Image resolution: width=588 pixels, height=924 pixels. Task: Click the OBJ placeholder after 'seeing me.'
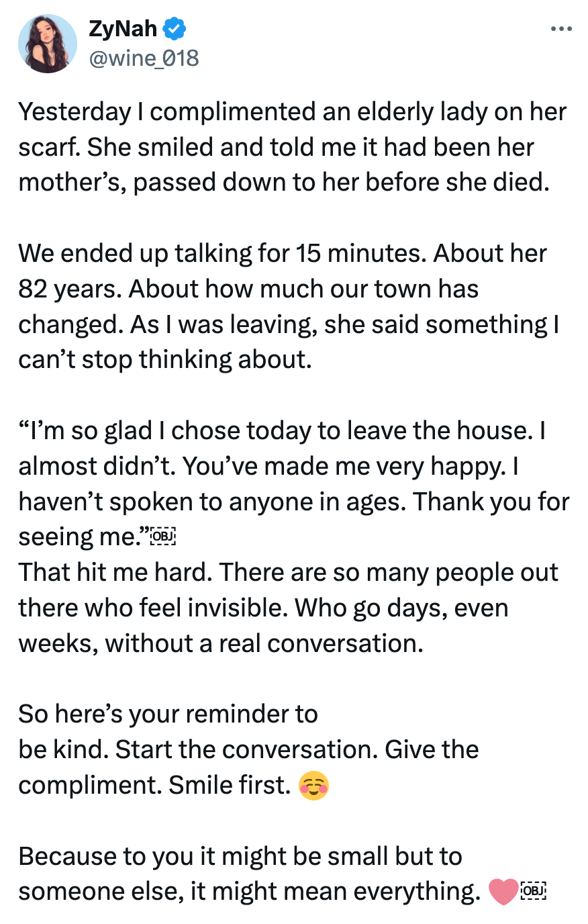163,537
